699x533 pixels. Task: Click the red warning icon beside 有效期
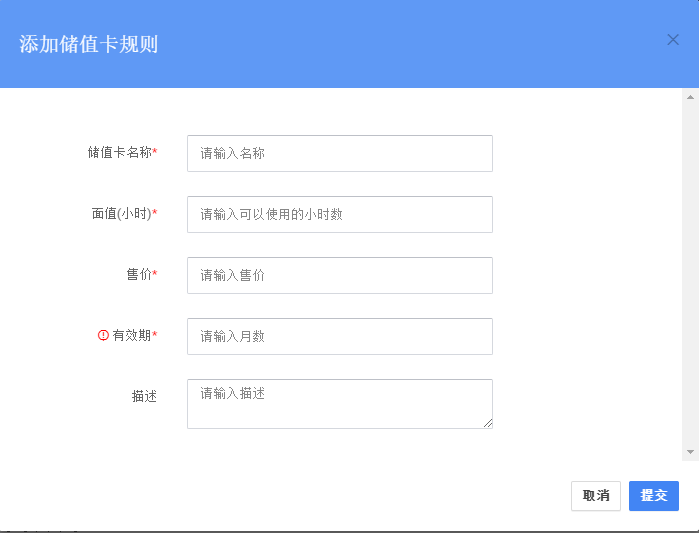point(103,335)
